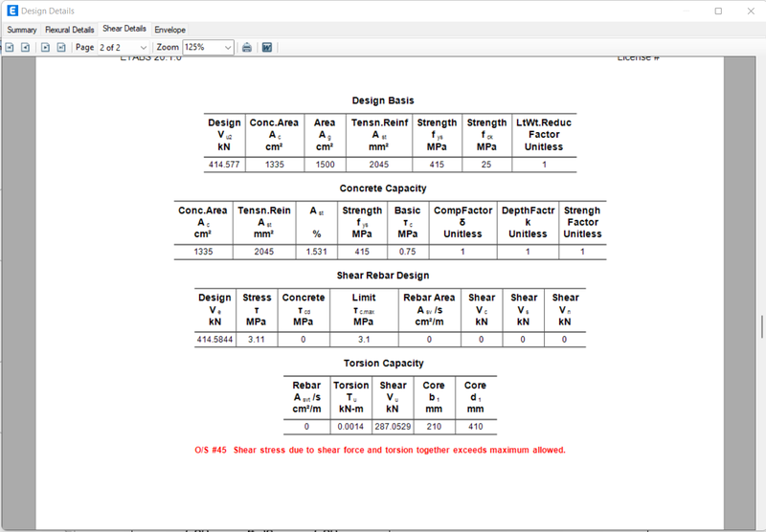
Task: Click the 3.1 limit stress value
Action: (x=364, y=340)
